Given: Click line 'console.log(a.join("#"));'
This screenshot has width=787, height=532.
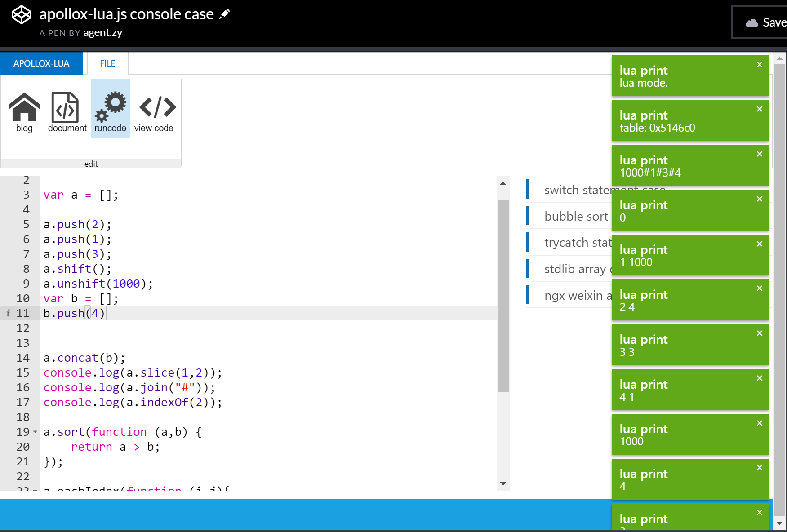Looking at the screenshot, I should pyautogui.click(x=129, y=387).
